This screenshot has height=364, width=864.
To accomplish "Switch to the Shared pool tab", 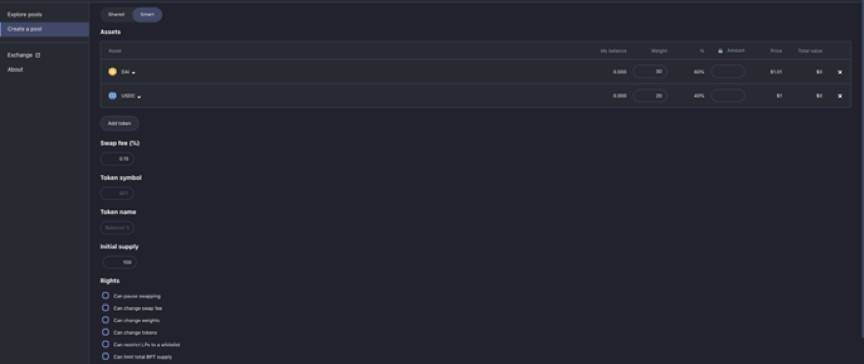I will tap(116, 14).
